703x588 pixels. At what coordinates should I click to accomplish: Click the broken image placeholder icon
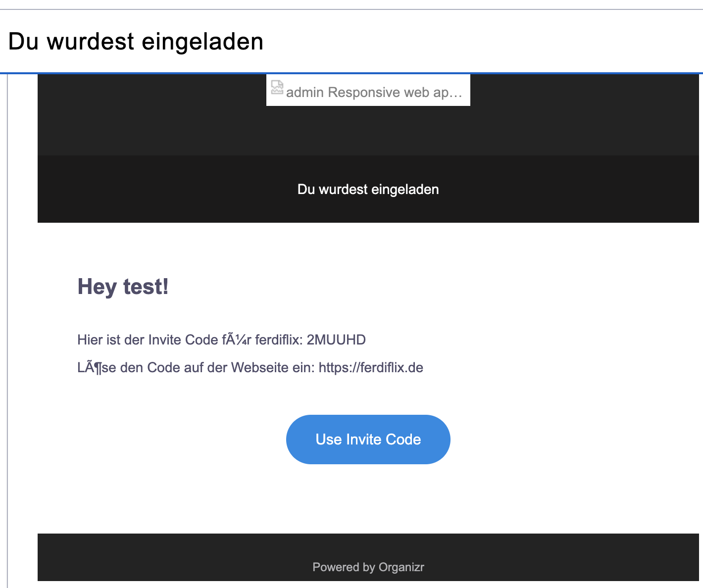click(277, 88)
